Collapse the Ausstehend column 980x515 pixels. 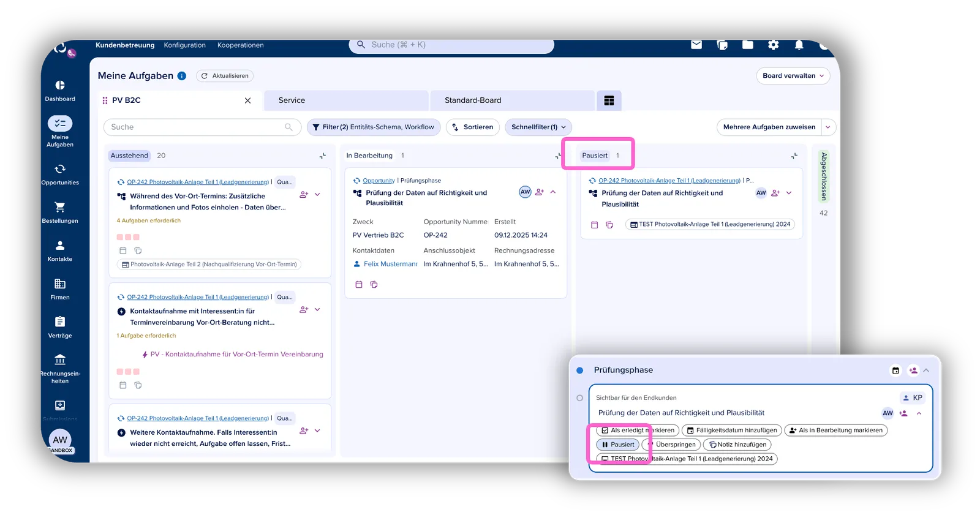323,156
